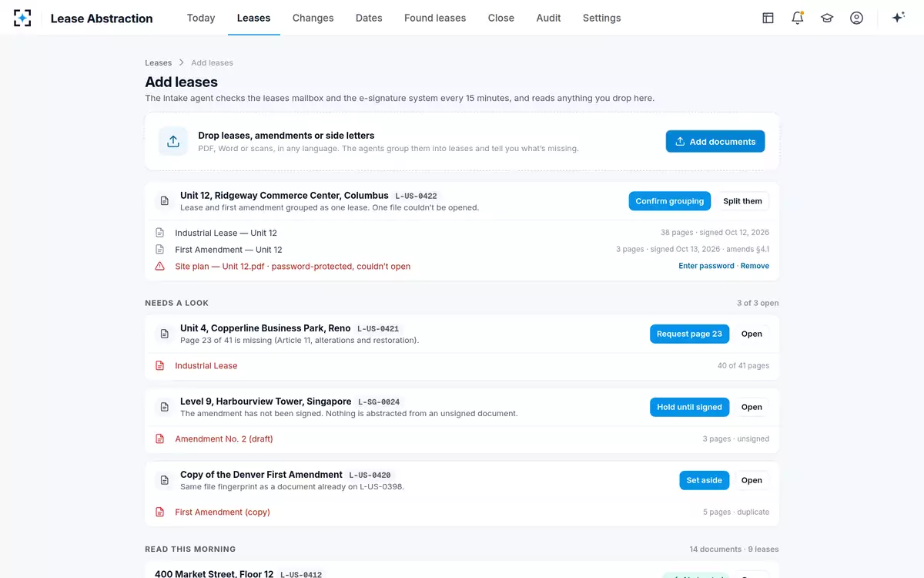This screenshot has height=578, width=924.
Task: Open the Settings tab
Action: 601,18
